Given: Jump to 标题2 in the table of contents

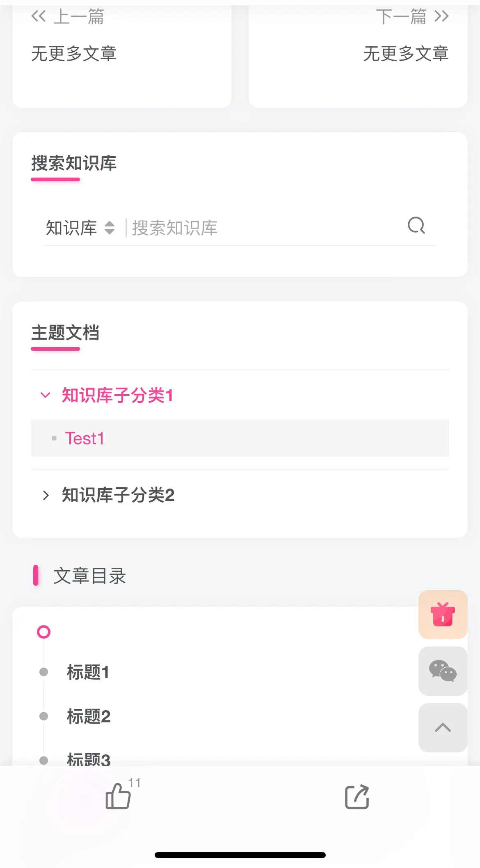Looking at the screenshot, I should (89, 717).
